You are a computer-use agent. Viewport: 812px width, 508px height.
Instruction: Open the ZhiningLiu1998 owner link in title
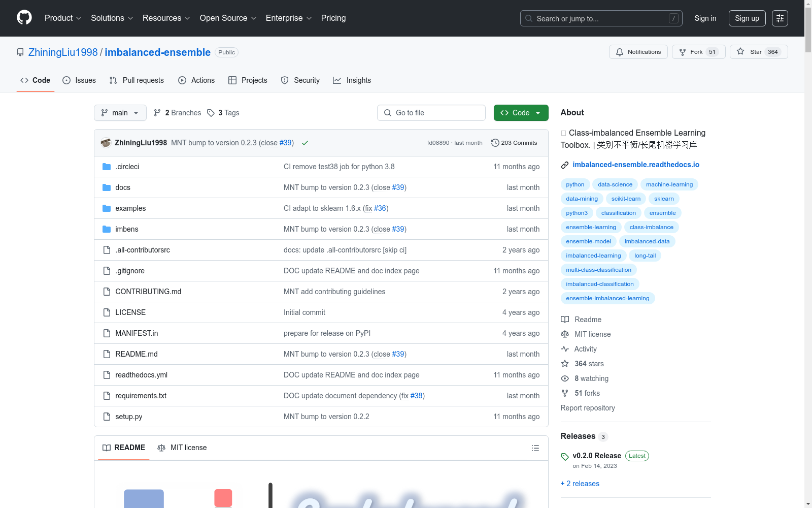63,52
